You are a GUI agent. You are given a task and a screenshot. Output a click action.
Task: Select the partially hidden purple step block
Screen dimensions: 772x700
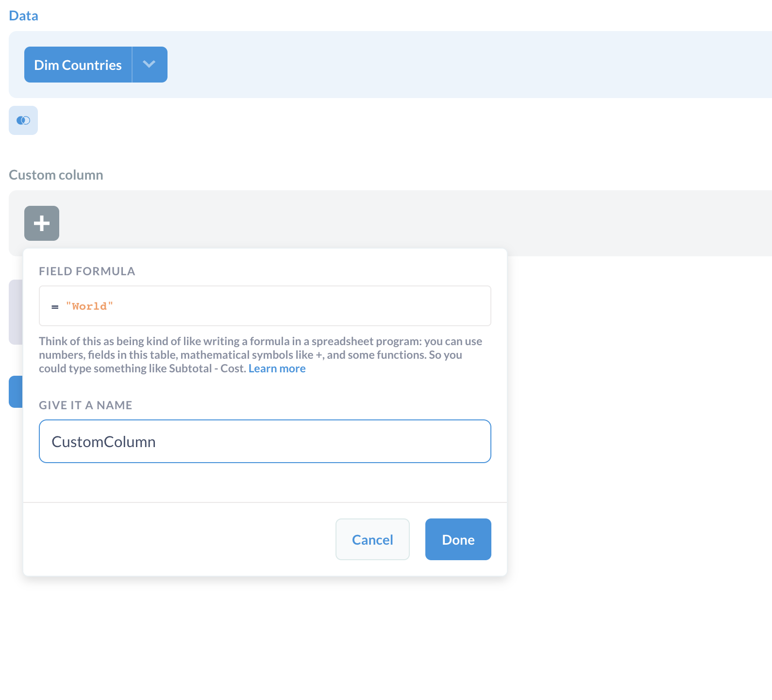(16, 312)
